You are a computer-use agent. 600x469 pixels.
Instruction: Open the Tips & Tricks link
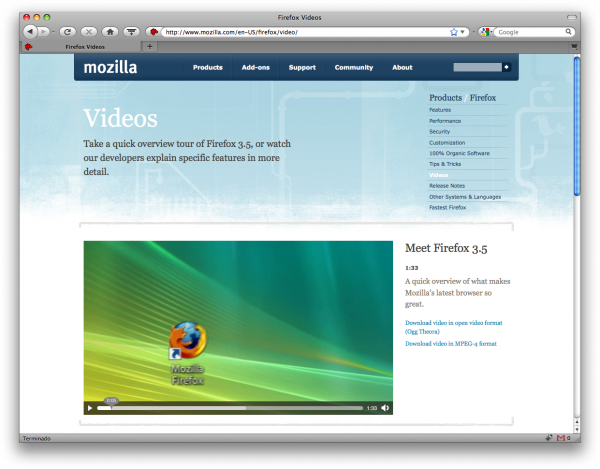[445, 164]
